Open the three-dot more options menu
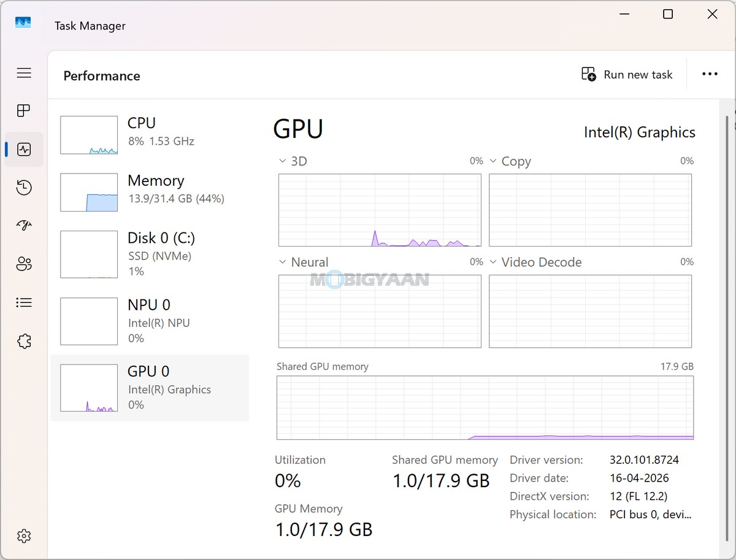 pyautogui.click(x=710, y=74)
